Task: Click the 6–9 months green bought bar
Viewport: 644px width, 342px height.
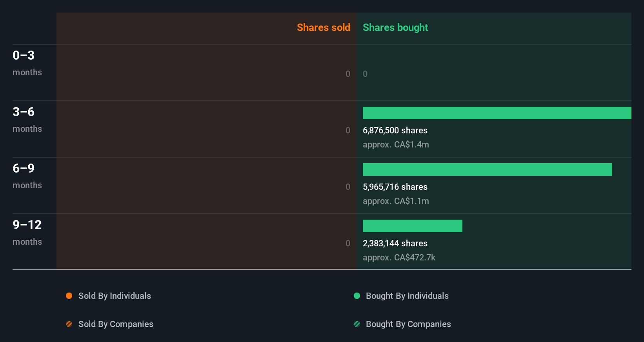Action: click(x=488, y=169)
